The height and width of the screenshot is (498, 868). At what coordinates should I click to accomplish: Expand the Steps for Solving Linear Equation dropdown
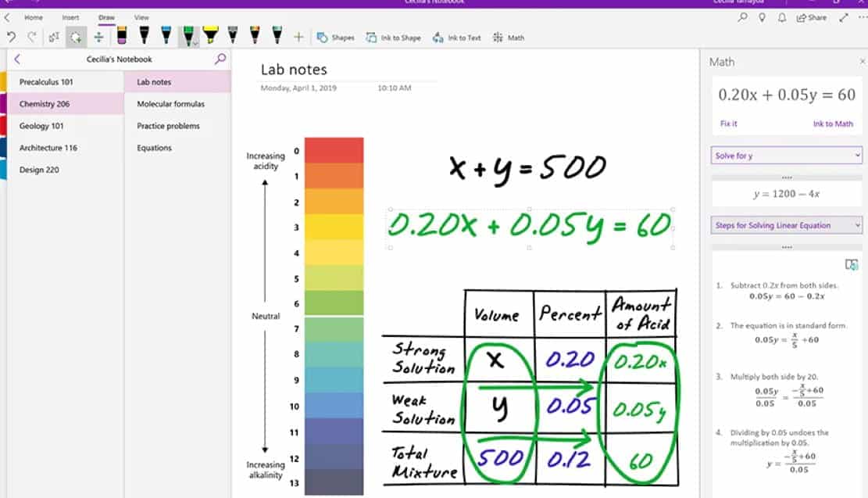(785, 225)
